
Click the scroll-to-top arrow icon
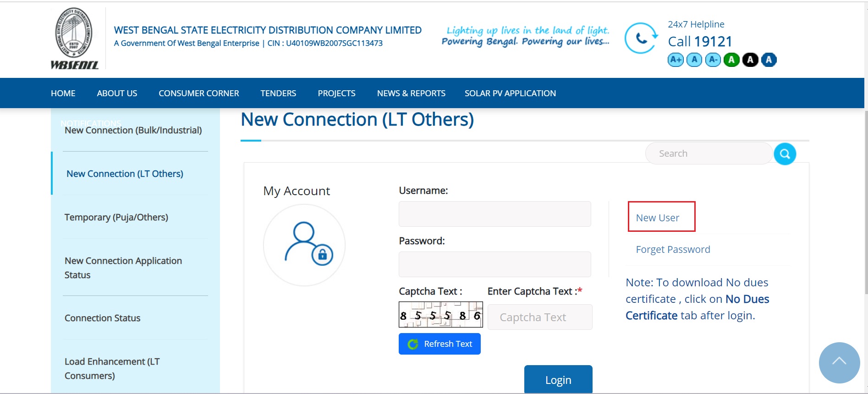839,362
